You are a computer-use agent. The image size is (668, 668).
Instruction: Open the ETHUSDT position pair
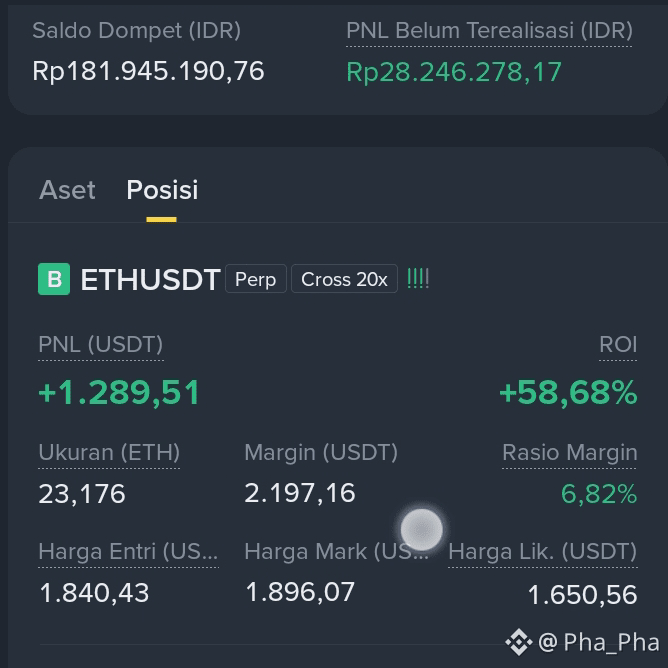pos(150,279)
